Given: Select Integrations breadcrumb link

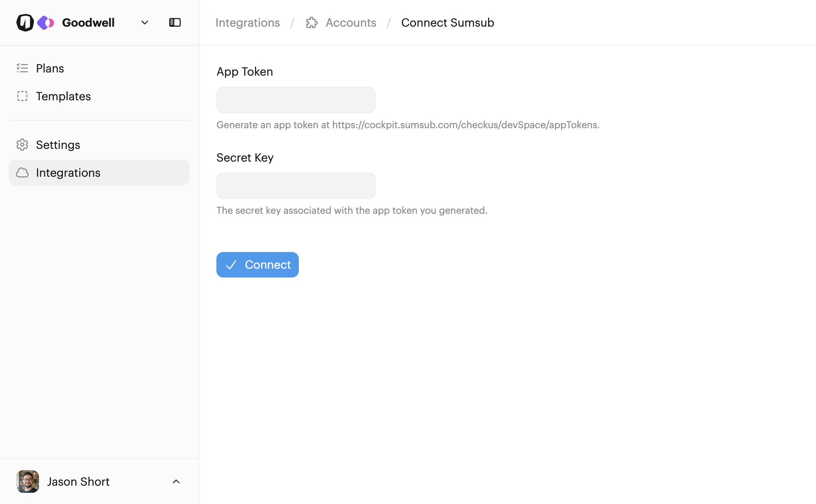Looking at the screenshot, I should [247, 23].
